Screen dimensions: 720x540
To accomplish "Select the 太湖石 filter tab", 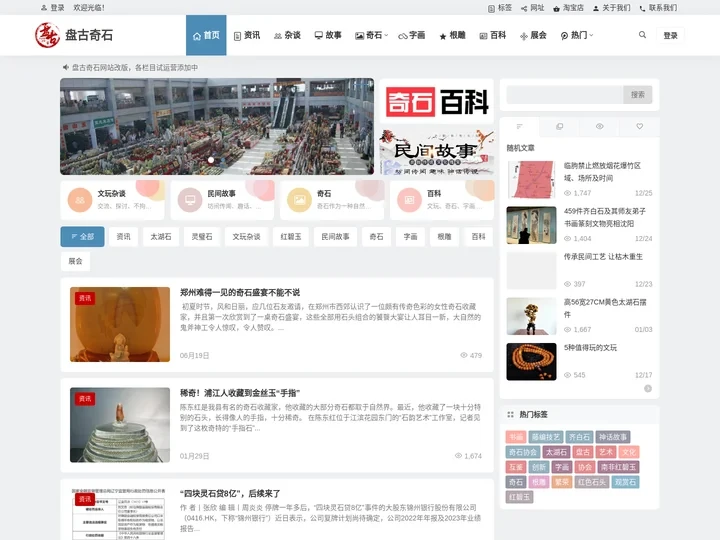I will pyautogui.click(x=161, y=237).
